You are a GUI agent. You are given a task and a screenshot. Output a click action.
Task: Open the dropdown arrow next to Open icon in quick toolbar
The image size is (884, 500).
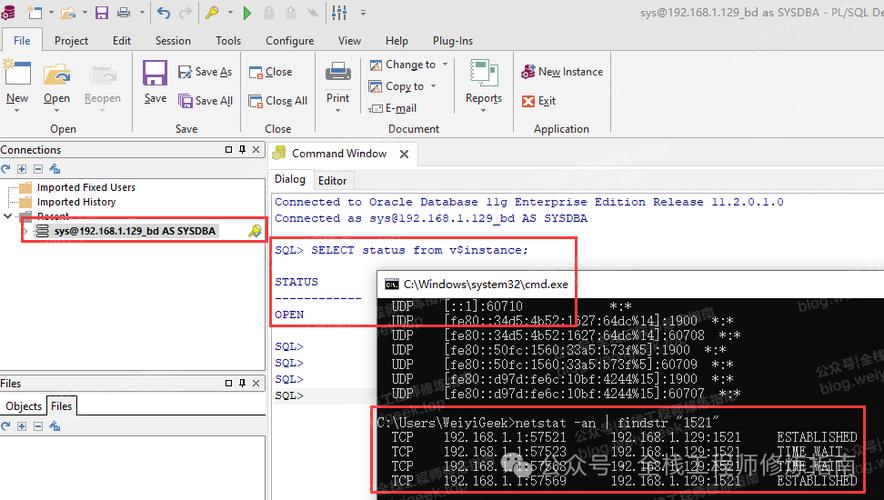(85, 12)
